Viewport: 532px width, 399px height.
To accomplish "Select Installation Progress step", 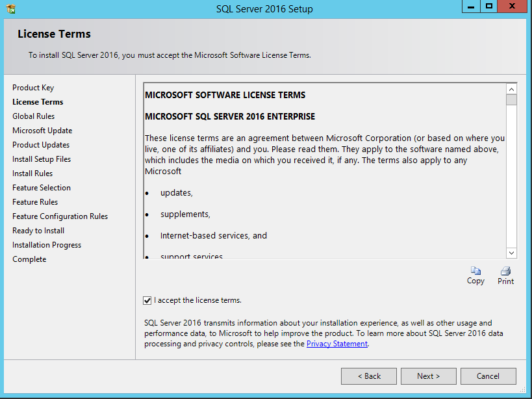I will (47, 244).
